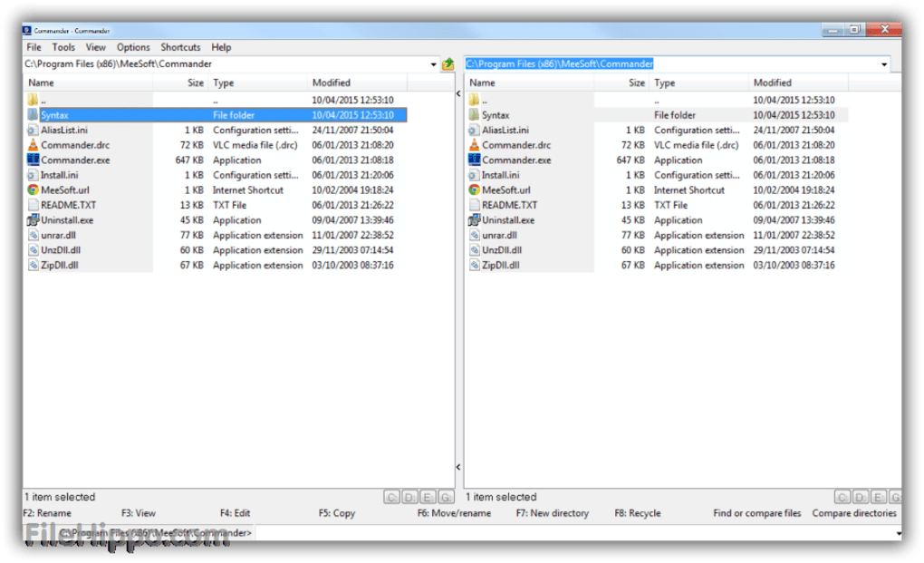Sort left panel by Modified column
Screen dimensions: 924x563
point(357,83)
